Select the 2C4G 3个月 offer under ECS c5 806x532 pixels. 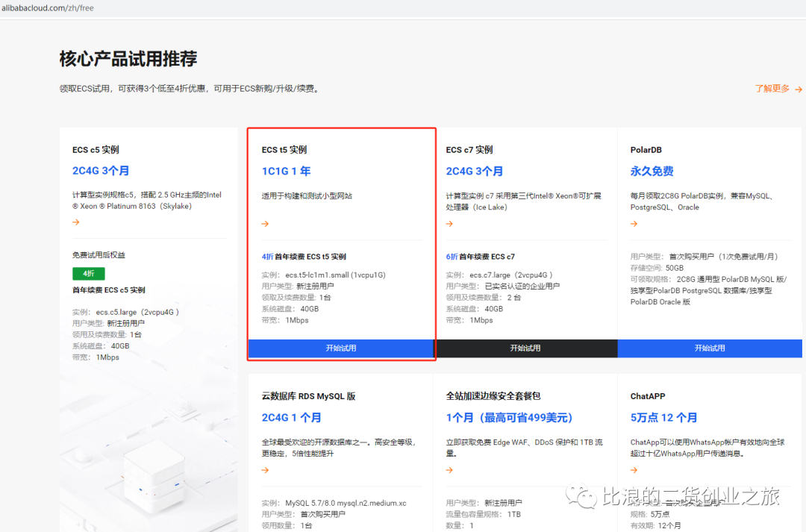coord(101,171)
